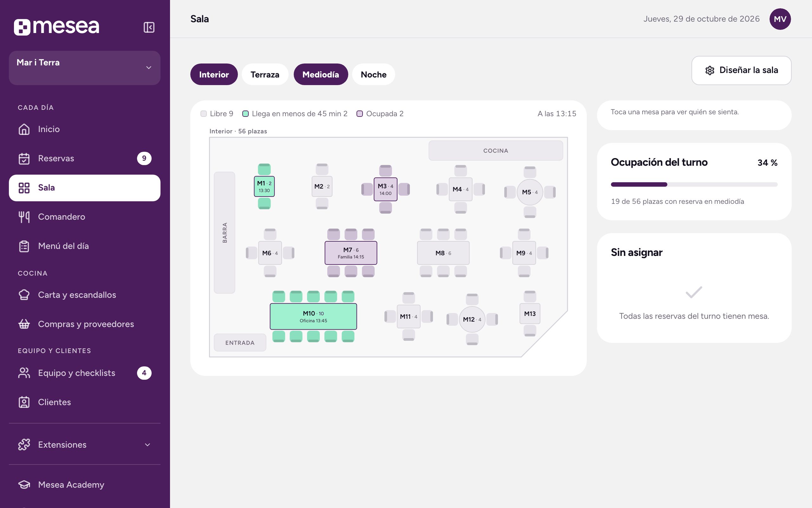The width and height of the screenshot is (812, 508).
Task: Open Carta y escandallos
Action: [85, 295]
